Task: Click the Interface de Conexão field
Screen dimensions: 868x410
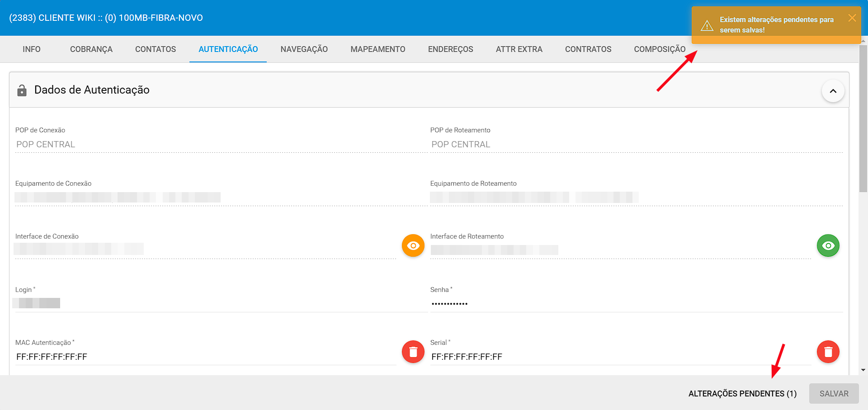Action: tap(206, 250)
